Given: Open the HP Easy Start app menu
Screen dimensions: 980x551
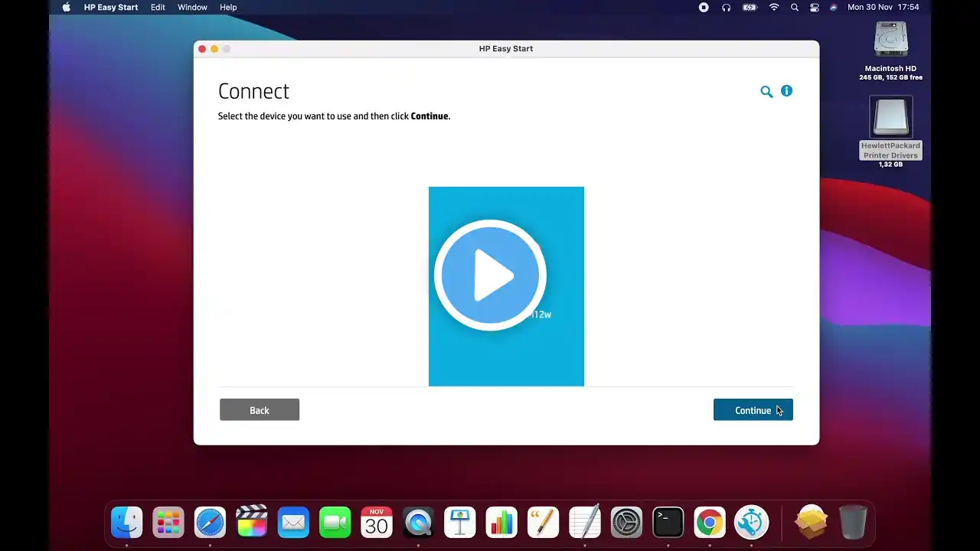Looking at the screenshot, I should point(111,8).
